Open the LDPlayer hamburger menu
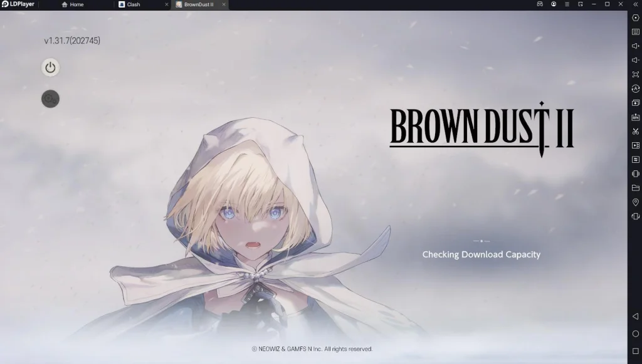Screen dimensions: 642x364 (x=567, y=4)
